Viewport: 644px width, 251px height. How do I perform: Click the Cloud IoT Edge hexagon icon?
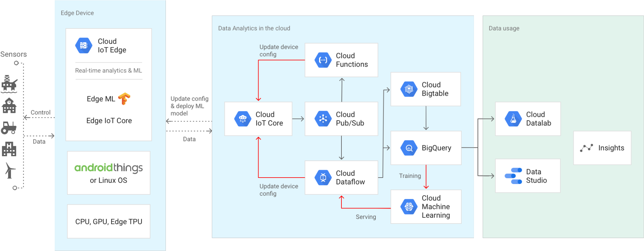(84, 46)
